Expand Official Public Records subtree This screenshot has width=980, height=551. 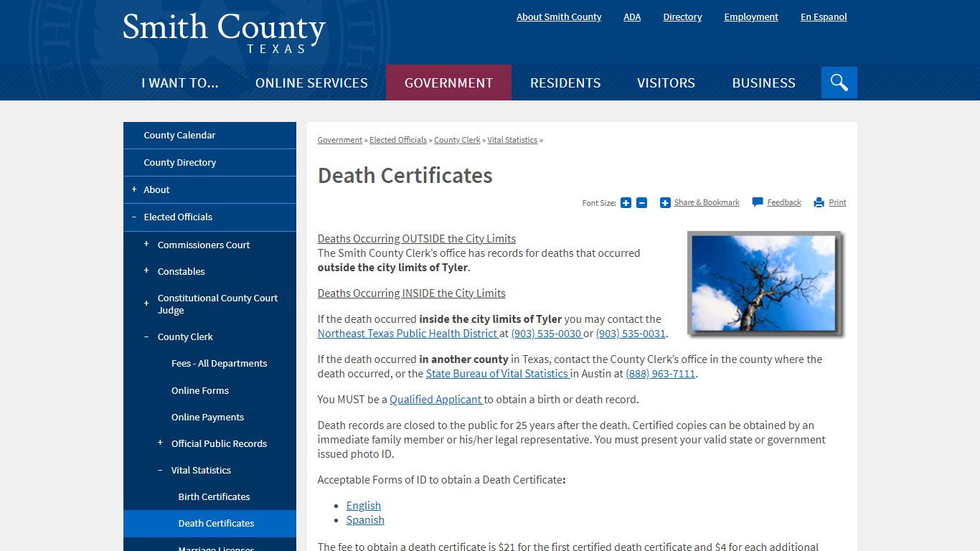pos(160,443)
